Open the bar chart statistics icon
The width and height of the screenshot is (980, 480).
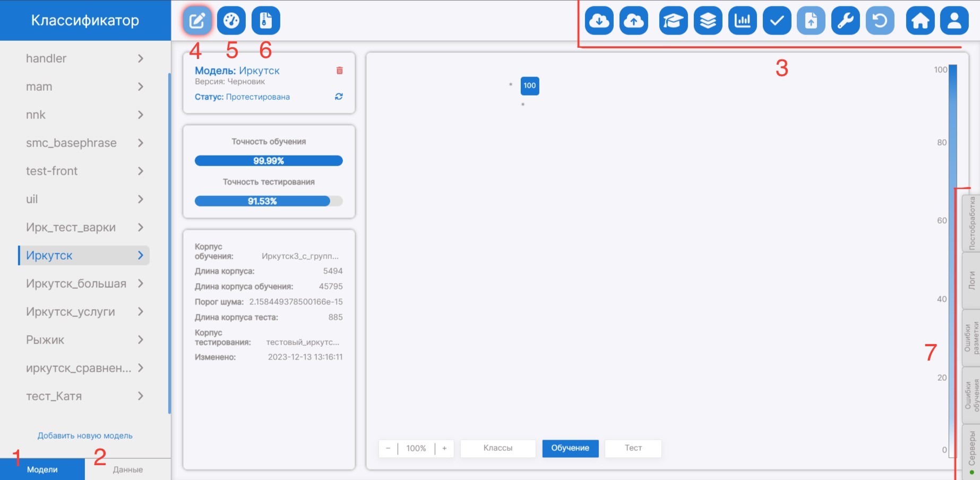742,21
